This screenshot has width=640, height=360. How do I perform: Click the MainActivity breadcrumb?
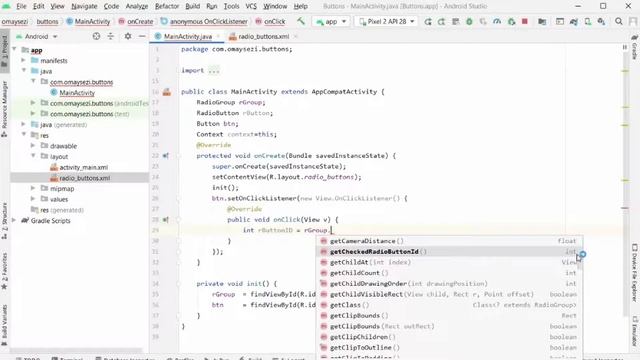point(88,21)
